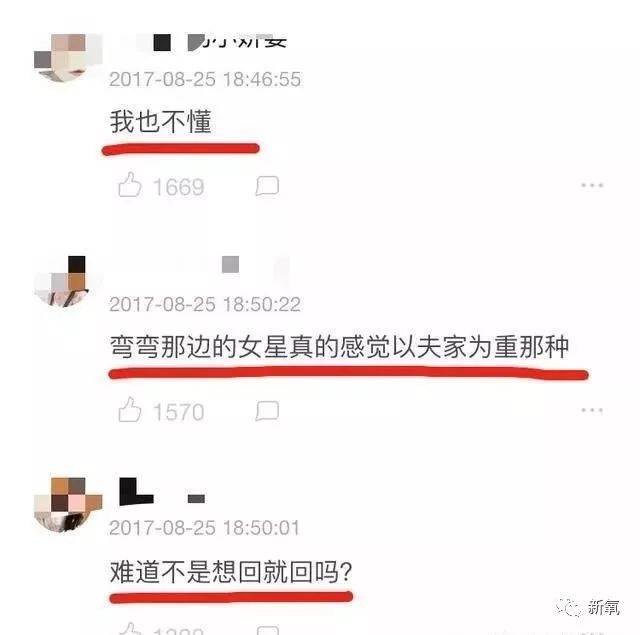The height and width of the screenshot is (635, 640).
Task: Reply to the 我也不懂 comment
Action: 267,186
